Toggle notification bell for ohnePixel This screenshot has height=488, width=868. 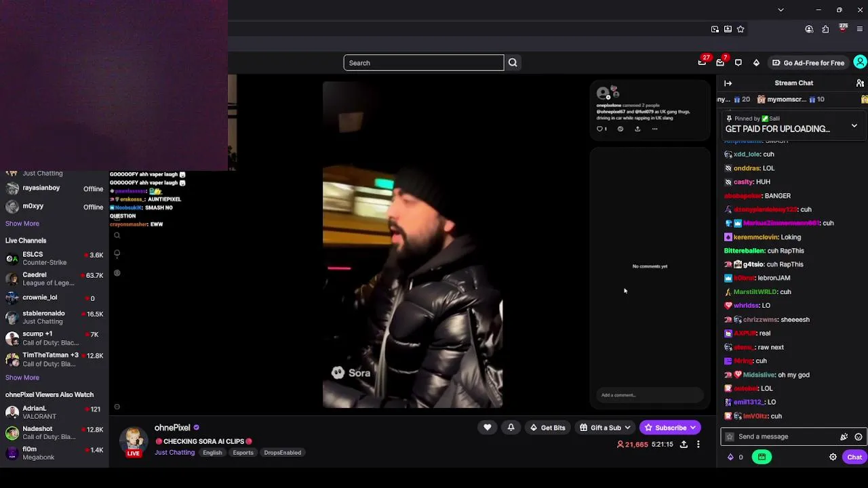click(511, 428)
